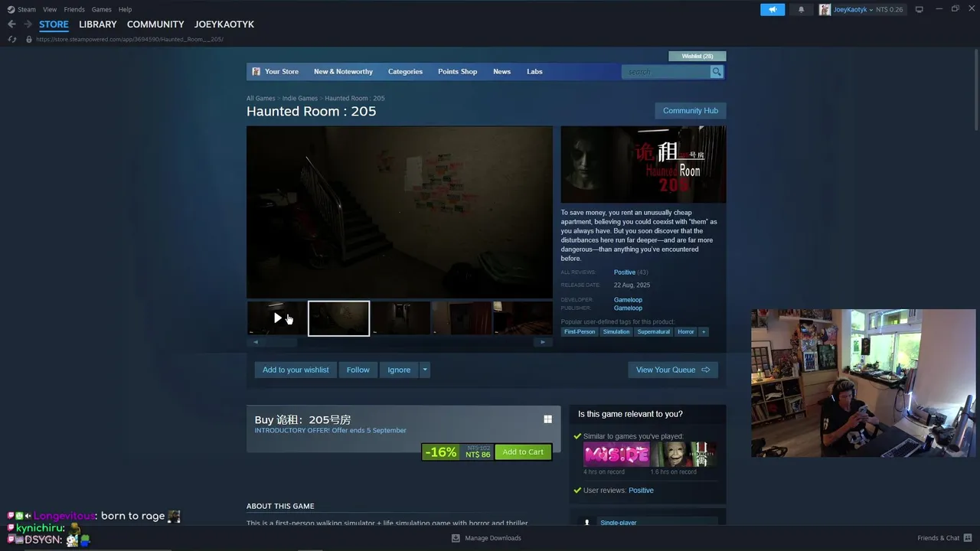Open the Games menu
The width and height of the screenshot is (980, 551).
pyautogui.click(x=102, y=9)
